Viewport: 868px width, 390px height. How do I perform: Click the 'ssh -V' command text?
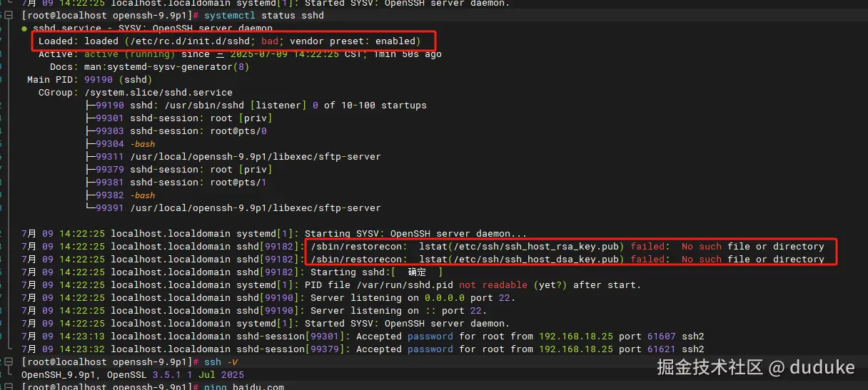[221, 362]
